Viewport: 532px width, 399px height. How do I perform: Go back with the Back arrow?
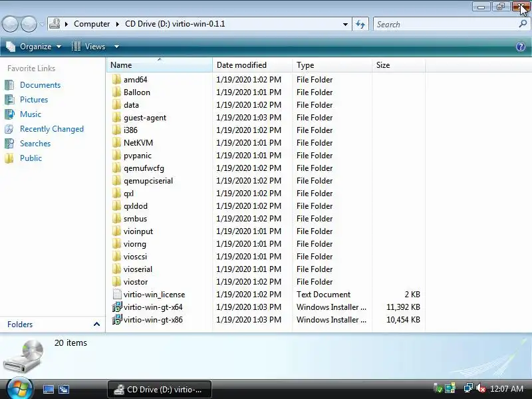10,24
